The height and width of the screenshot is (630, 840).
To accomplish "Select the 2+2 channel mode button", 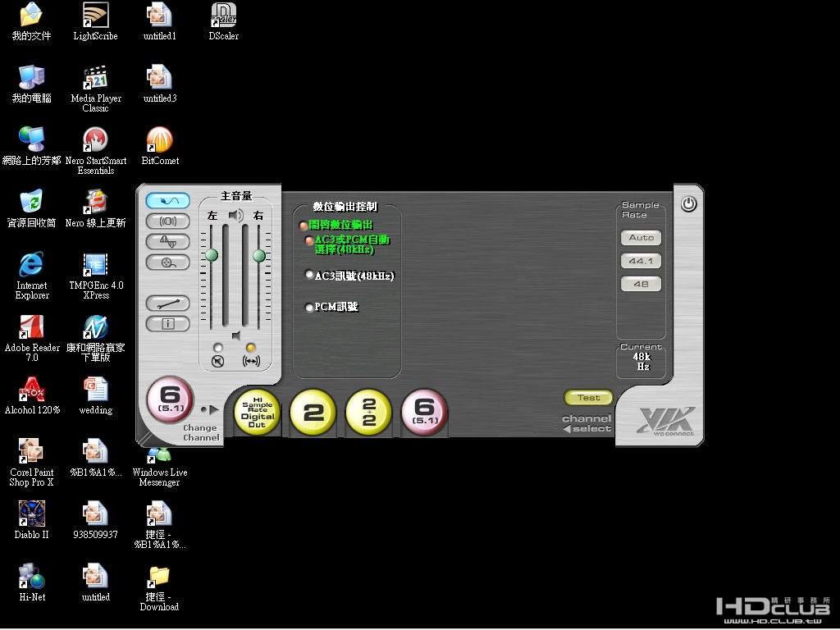I will 368,412.
